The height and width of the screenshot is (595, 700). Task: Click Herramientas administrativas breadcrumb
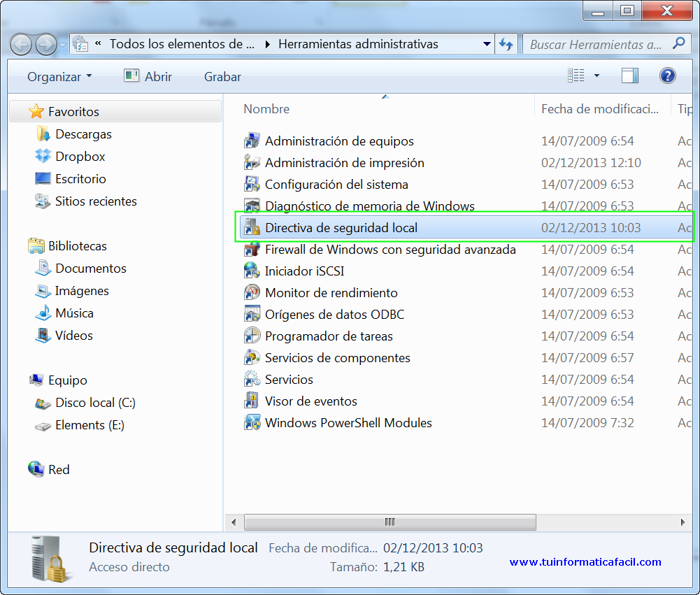tap(358, 44)
